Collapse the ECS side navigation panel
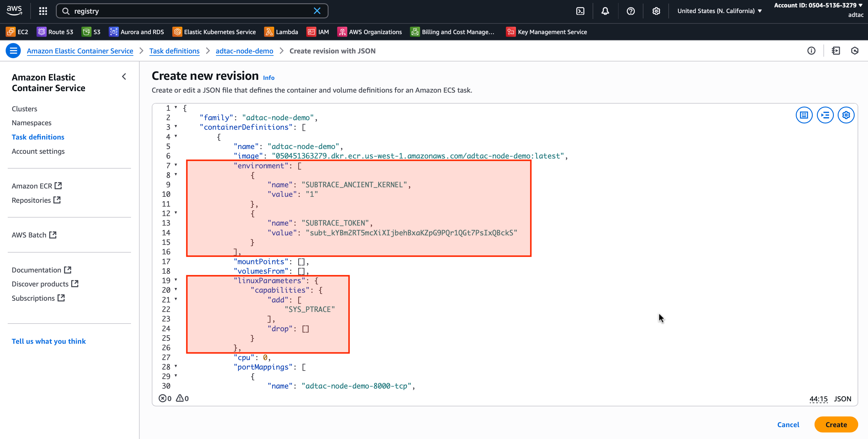This screenshot has height=439, width=868. tap(124, 77)
